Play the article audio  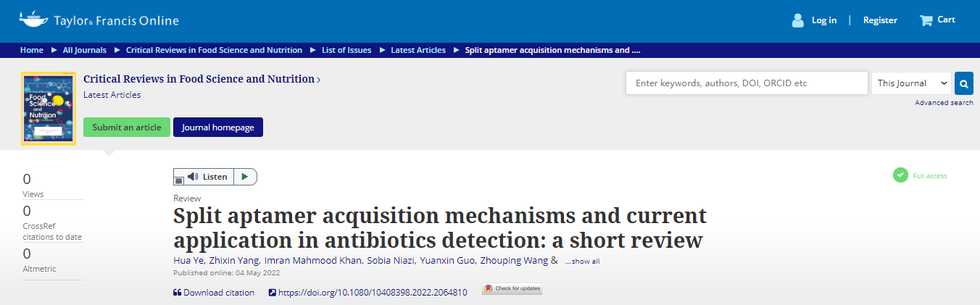245,177
